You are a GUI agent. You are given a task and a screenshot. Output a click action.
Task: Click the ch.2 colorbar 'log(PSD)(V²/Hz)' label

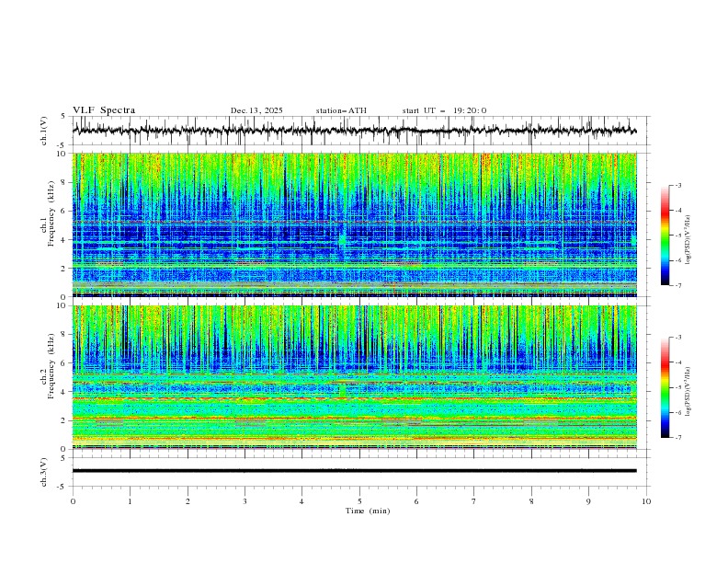pos(688,391)
